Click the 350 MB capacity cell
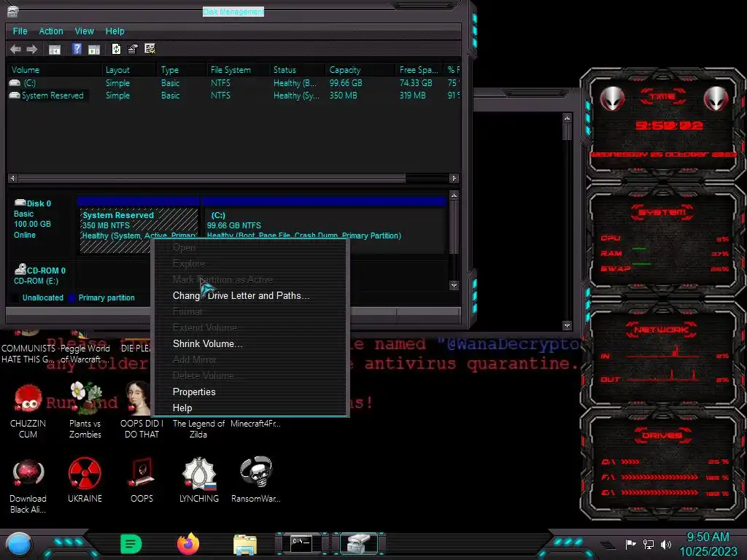Screen dimensions: 747x560 tap(343, 96)
